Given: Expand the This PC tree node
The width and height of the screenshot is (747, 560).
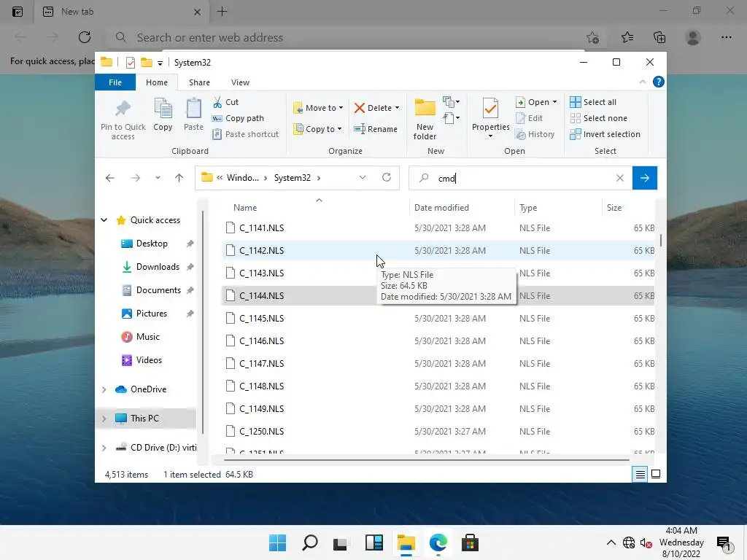Looking at the screenshot, I should point(104,419).
